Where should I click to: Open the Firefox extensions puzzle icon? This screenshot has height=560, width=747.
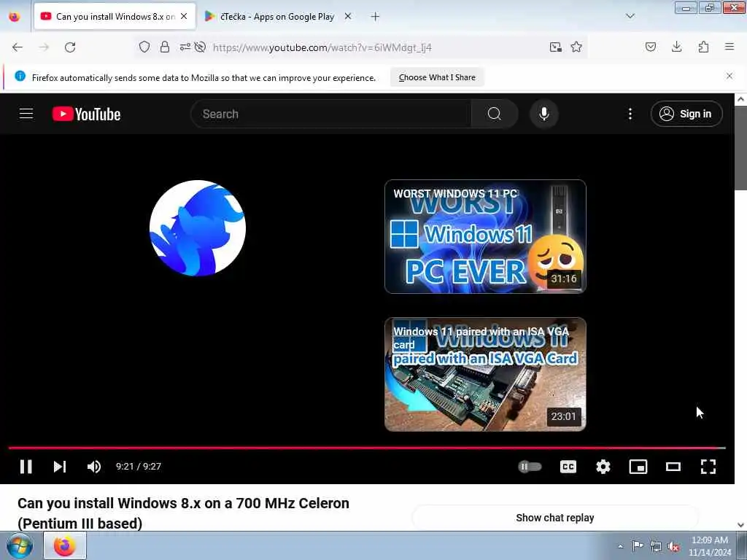[703, 47]
